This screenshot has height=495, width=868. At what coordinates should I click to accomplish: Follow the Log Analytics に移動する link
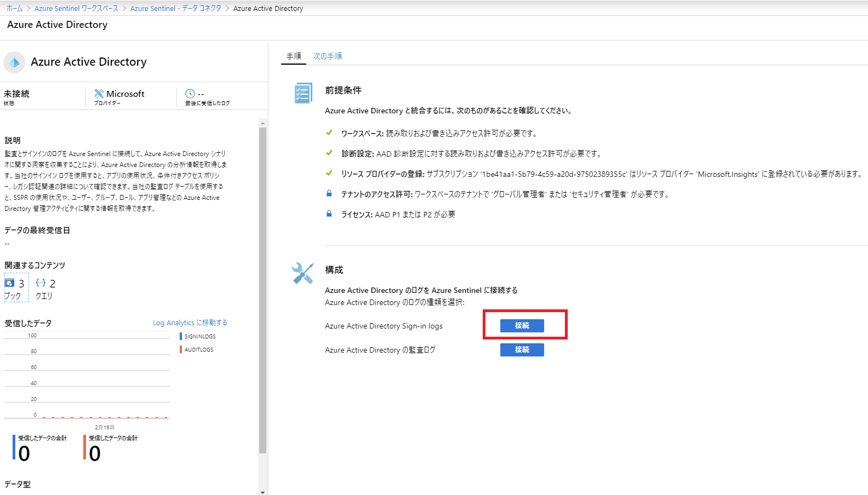pos(190,323)
